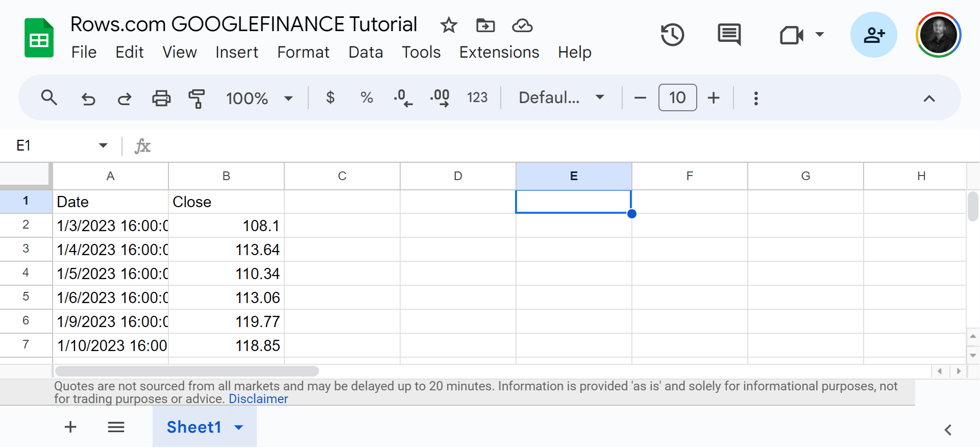Check the cloud document status icon
This screenshot has width=980, height=448.
coord(522,25)
